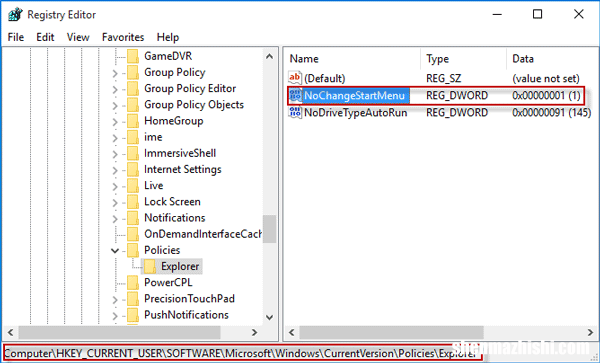Select the ImmersiveShell folder icon
Screen dimensions: 600x363
(x=133, y=153)
